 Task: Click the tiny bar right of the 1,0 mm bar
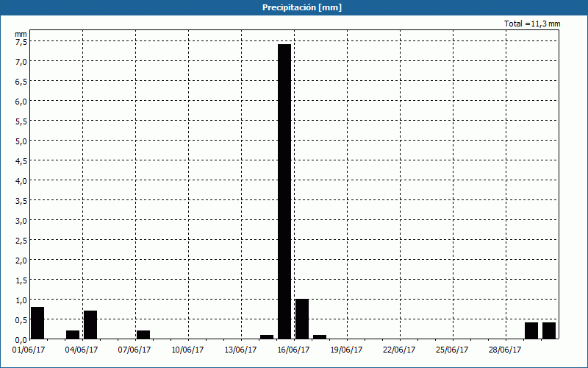coord(320,337)
